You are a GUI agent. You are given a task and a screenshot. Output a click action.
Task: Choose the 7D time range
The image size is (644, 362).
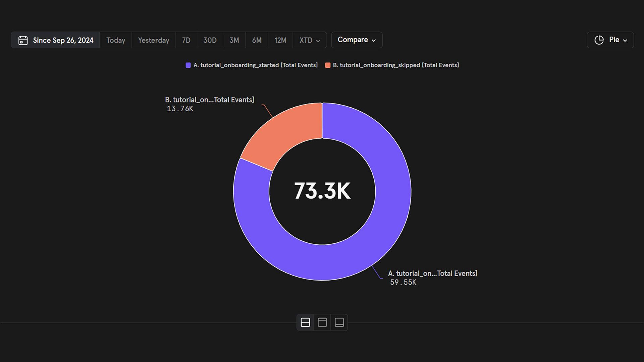tap(186, 40)
